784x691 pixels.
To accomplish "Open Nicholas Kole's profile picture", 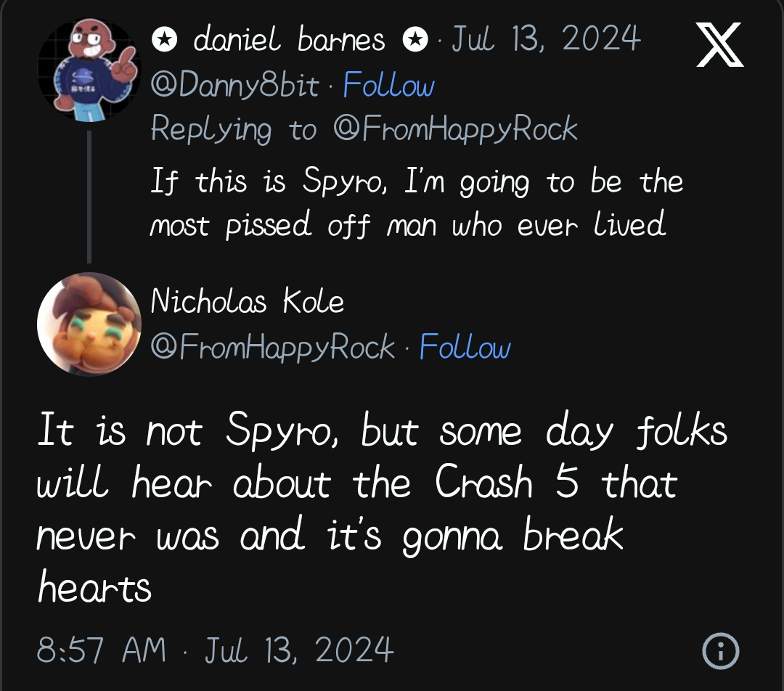I will (x=89, y=324).
